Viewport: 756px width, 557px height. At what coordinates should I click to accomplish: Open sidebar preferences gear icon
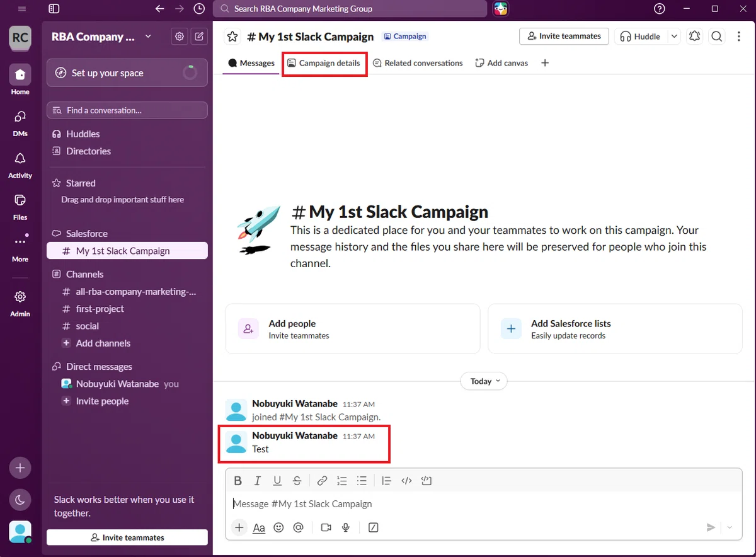[x=180, y=37]
